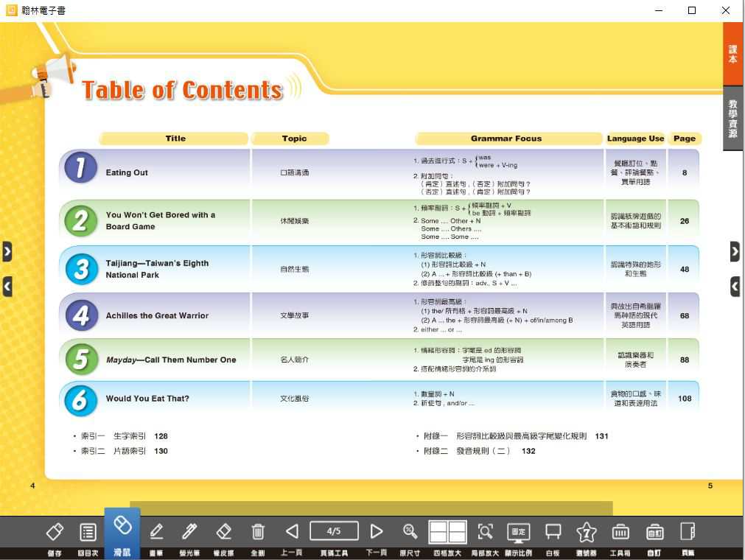Viewport: 745px width, 560px height.
Task: Click page number 108 for unit 6
Action: click(x=684, y=399)
